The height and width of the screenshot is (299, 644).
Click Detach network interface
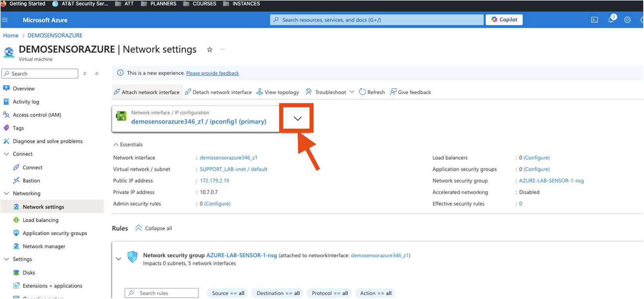coord(218,92)
